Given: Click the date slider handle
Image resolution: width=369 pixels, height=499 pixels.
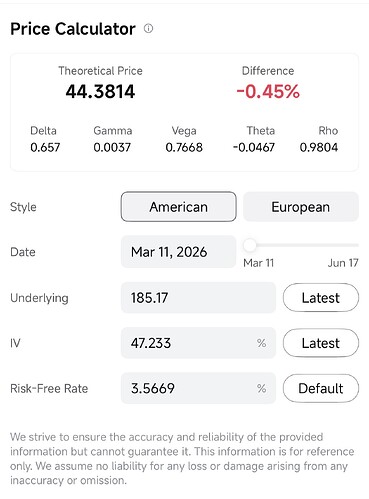Looking at the screenshot, I should [250, 246].
